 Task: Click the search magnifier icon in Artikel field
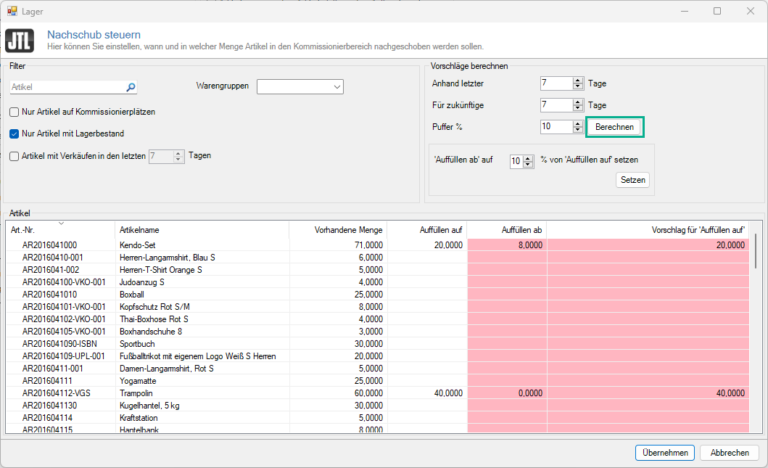pyautogui.click(x=130, y=88)
